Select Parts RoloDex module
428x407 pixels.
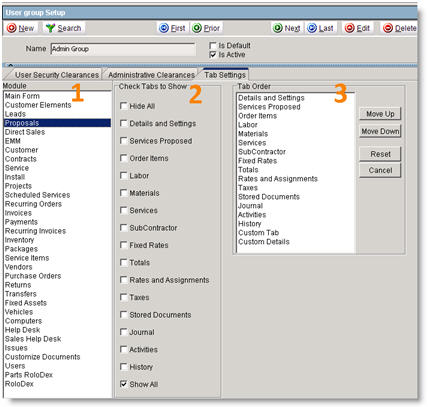point(57,375)
